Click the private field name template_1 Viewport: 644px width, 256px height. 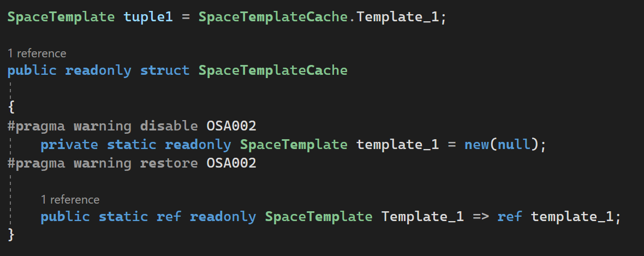[x=397, y=145]
